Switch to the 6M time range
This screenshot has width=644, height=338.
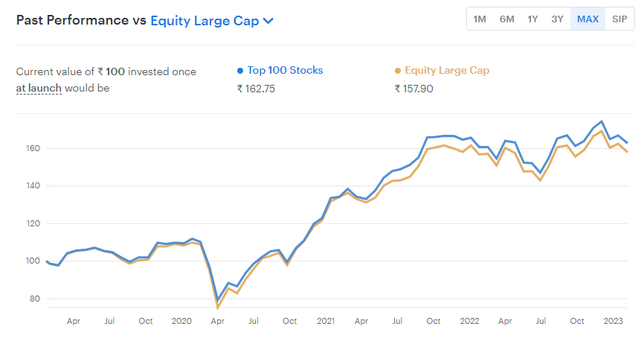(506, 19)
